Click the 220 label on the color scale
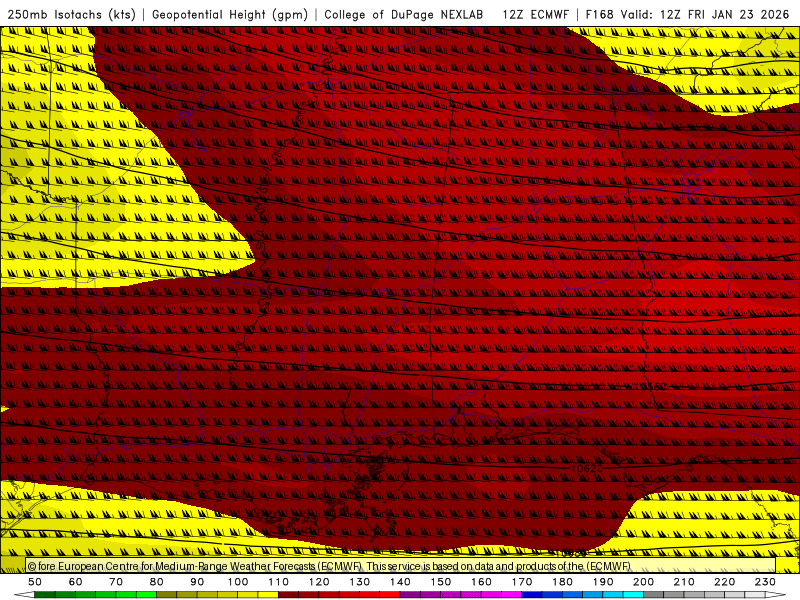Viewport: 800px width, 600px height. coord(724,582)
